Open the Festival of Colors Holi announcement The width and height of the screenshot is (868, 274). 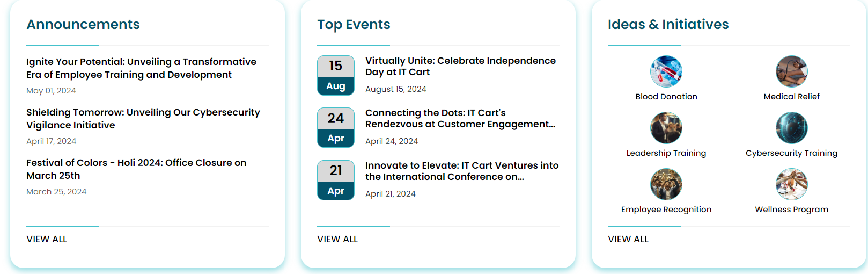[136, 169]
